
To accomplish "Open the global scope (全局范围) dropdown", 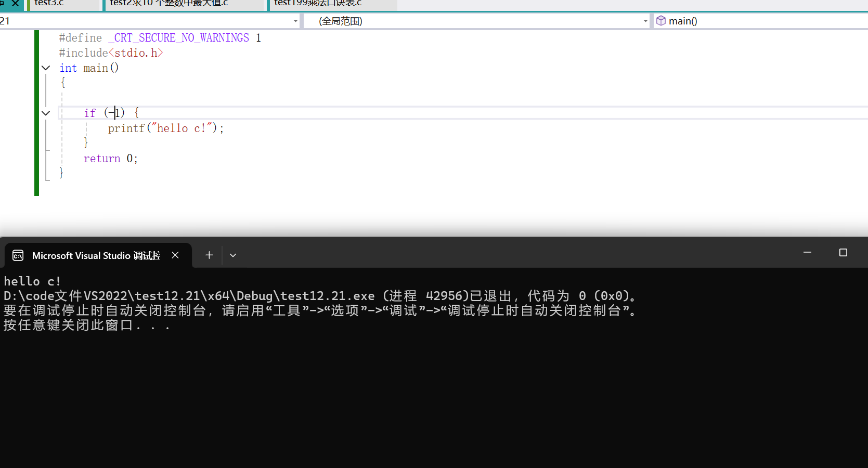I will 477,21.
